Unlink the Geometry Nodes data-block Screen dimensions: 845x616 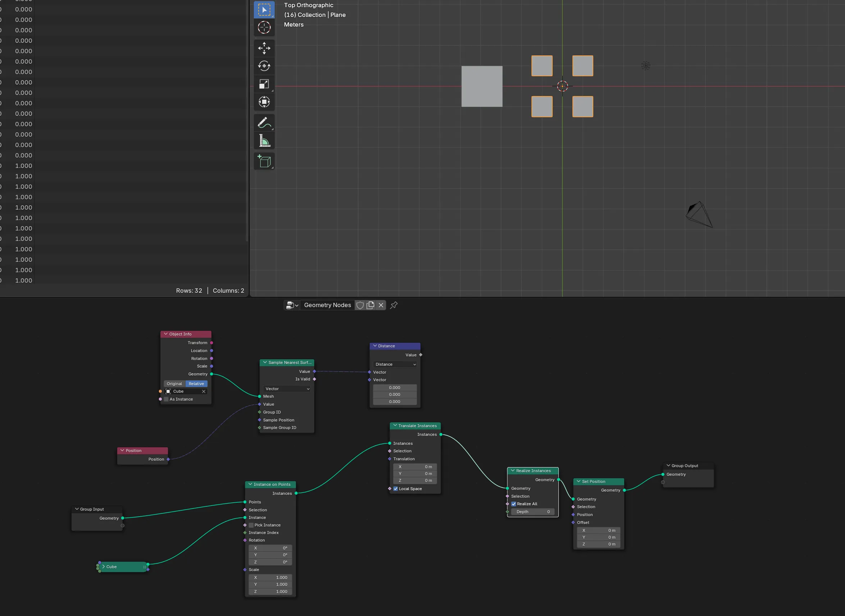point(380,305)
